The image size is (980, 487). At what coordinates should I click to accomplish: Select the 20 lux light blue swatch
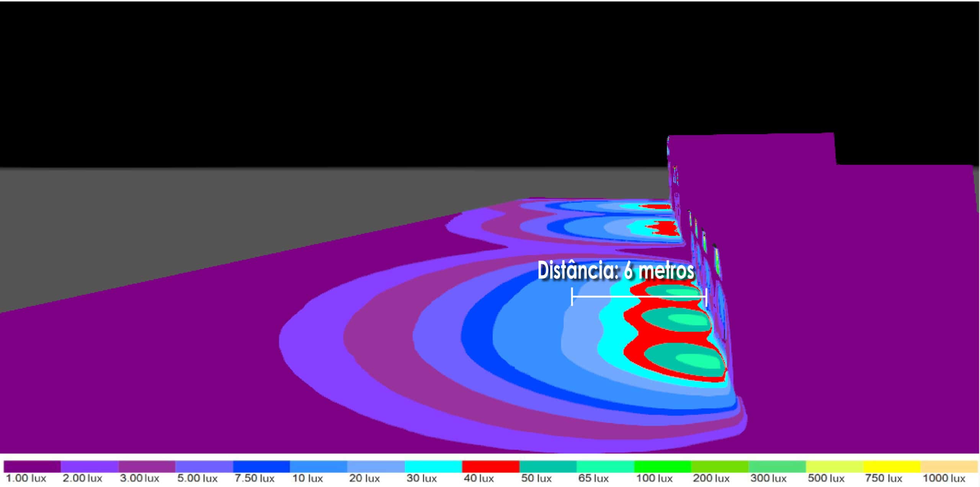pyautogui.click(x=376, y=466)
